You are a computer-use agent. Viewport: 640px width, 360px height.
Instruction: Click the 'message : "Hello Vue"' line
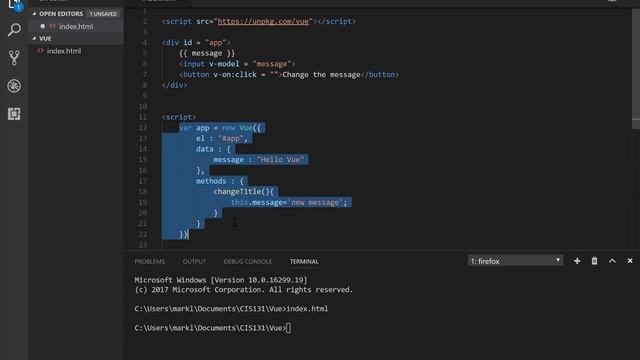pyautogui.click(x=259, y=160)
